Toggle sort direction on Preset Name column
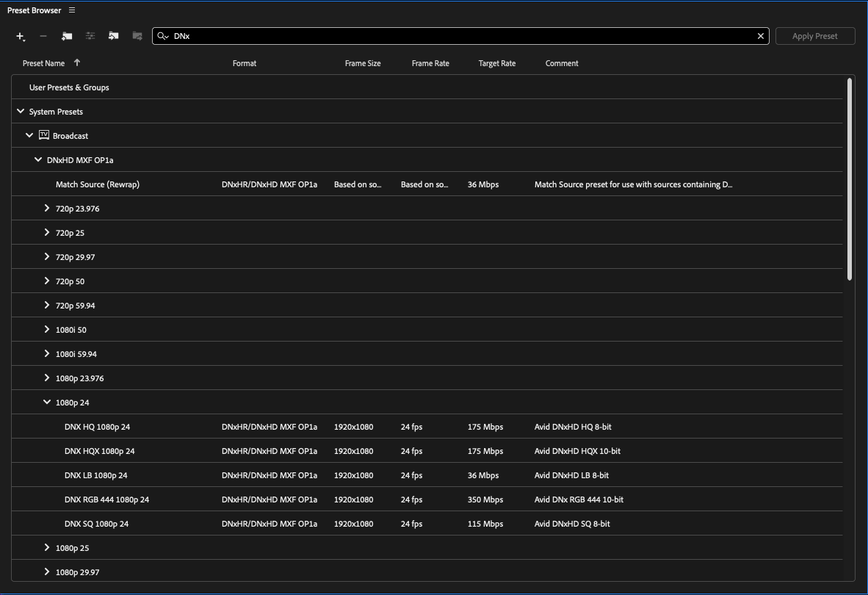868x595 pixels. 76,63
